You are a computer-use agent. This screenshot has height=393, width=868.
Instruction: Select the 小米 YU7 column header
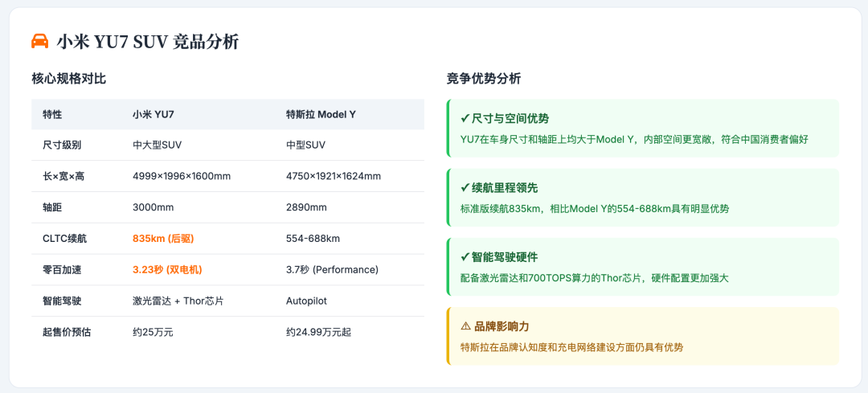coord(154,115)
